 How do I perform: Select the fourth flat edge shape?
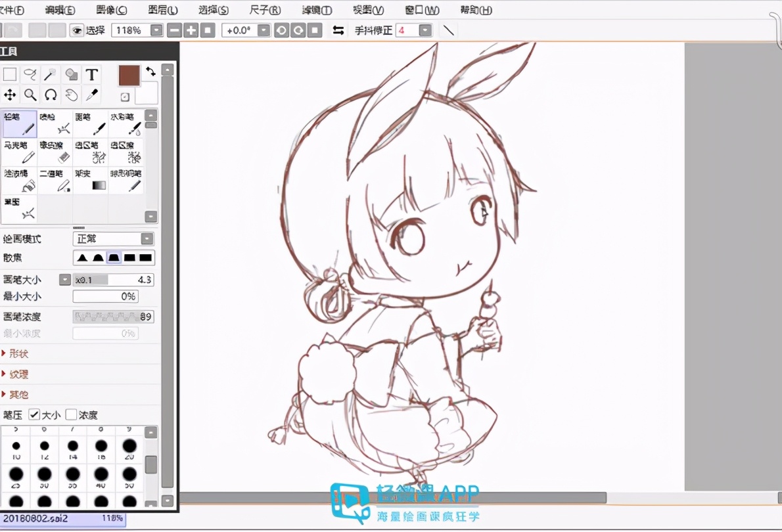point(129,257)
